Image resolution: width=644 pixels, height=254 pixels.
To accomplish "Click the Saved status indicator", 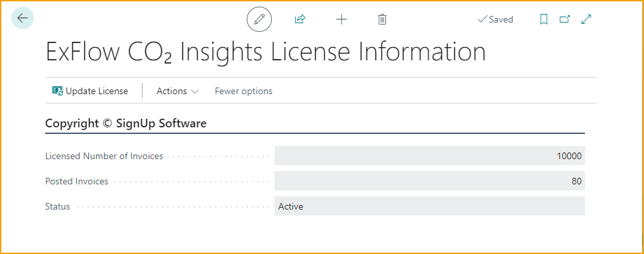I will tap(495, 19).
